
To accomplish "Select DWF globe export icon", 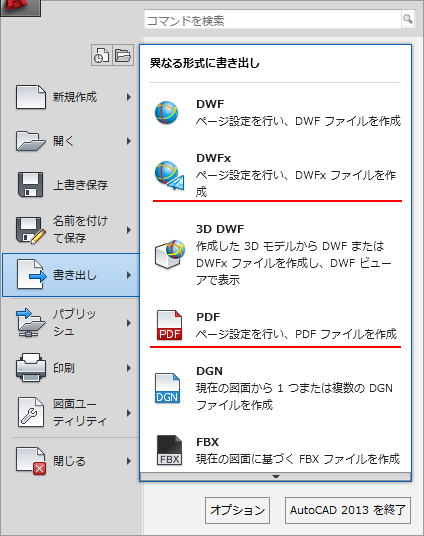I will coord(167,112).
